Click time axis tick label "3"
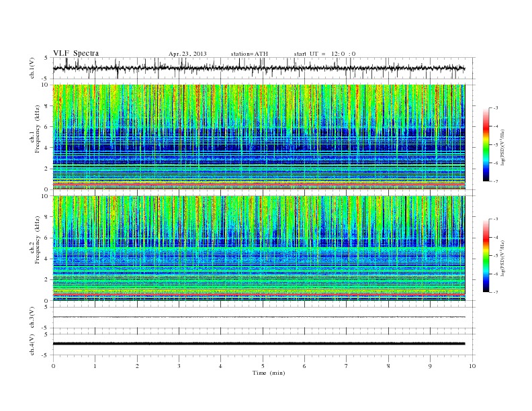Image resolution: width=532 pixels, height=411 pixels. 179,366
